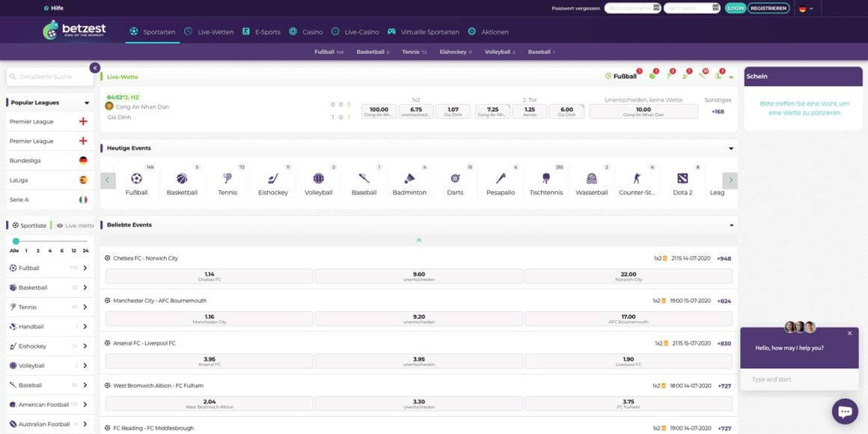Choose the Counter-Strike icon
Screen dimensions: 868x434
pyautogui.click(x=637, y=178)
